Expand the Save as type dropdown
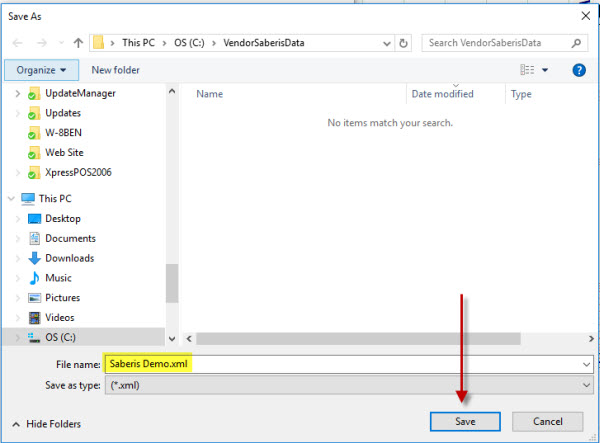The image size is (600, 443). pos(585,385)
